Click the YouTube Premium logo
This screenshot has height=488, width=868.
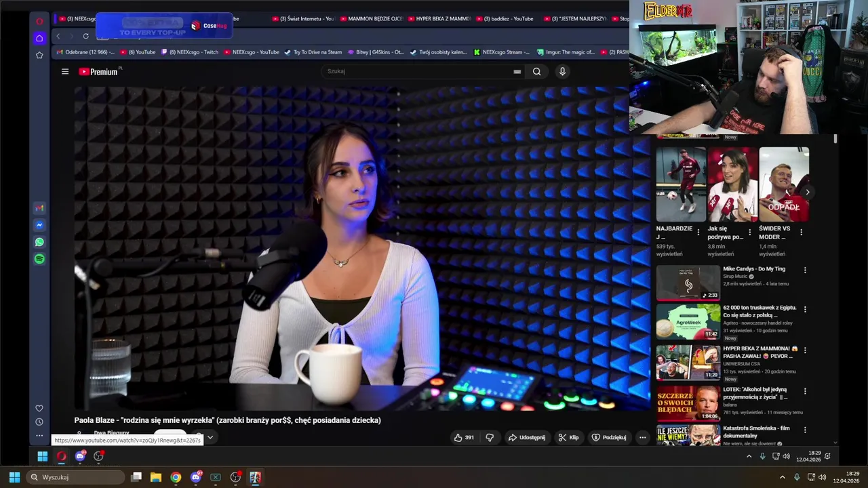pos(100,71)
